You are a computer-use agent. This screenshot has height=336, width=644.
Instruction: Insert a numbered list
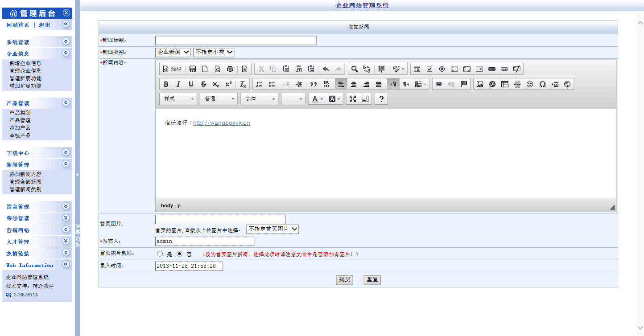tap(259, 84)
